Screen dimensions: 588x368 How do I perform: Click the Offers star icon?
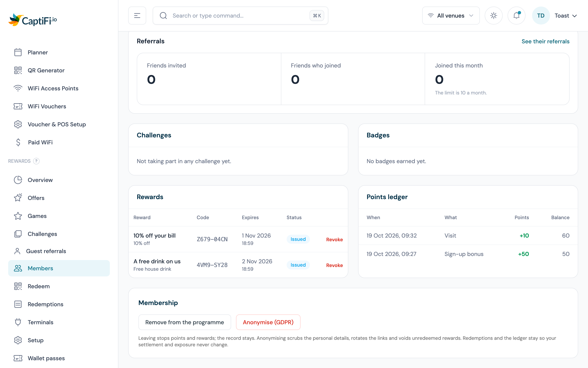coord(18,198)
